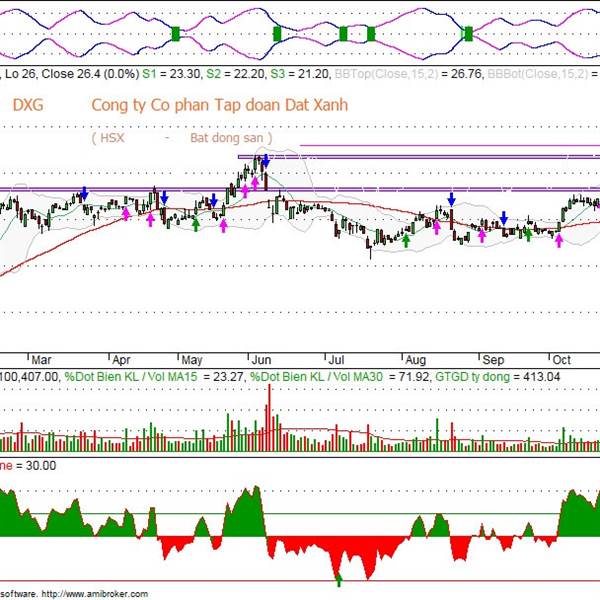Click the green up arrow at oscillator bottom
This screenshot has width=600, height=600.
[x=339, y=580]
